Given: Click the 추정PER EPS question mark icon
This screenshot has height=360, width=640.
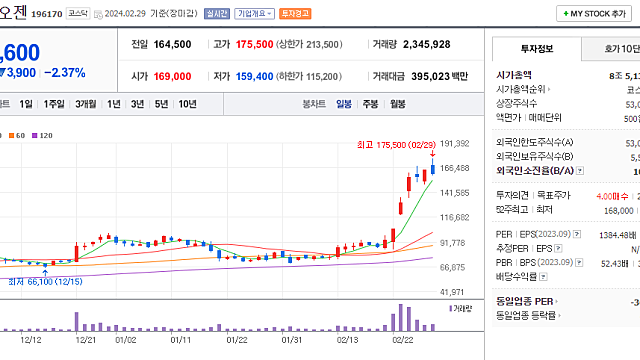Looking at the screenshot, I should [558, 249].
